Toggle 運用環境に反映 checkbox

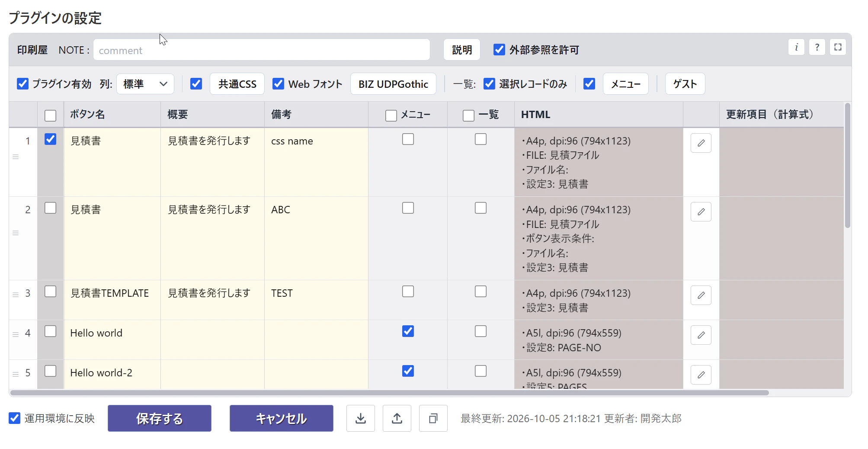click(14, 418)
